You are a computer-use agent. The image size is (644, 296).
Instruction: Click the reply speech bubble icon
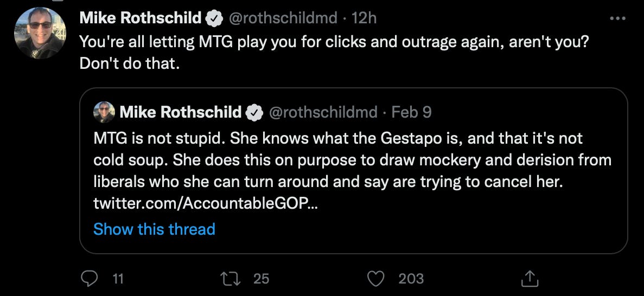89,279
